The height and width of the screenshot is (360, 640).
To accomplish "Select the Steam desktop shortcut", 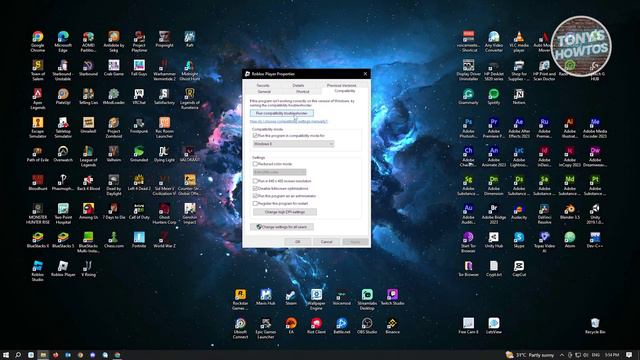I will [291, 298].
